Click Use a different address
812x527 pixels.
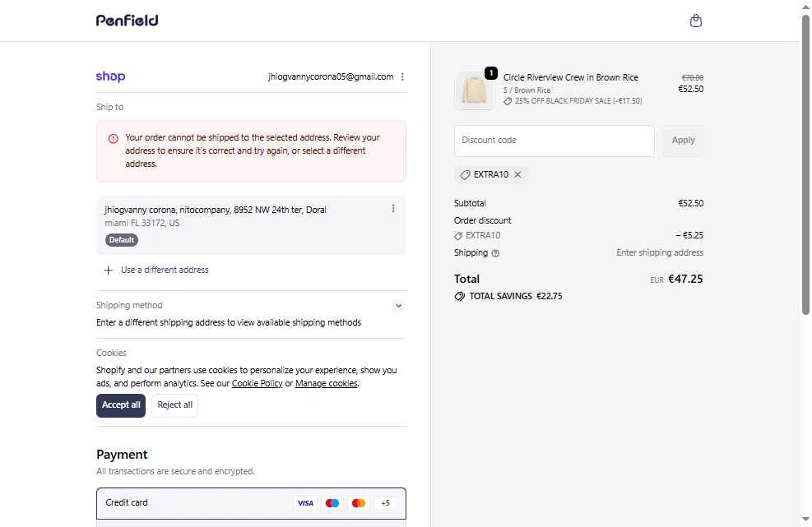(x=165, y=270)
